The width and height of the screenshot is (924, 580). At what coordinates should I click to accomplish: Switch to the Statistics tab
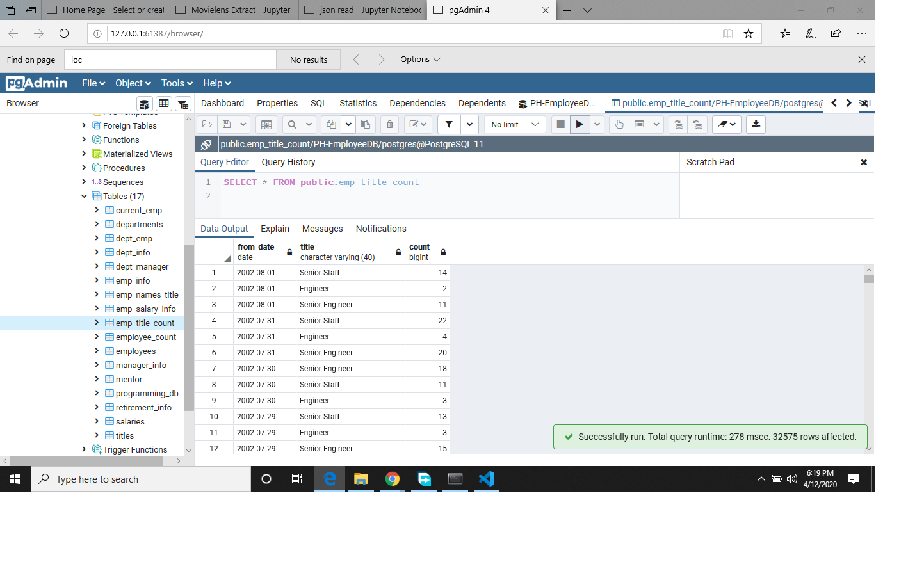[358, 103]
